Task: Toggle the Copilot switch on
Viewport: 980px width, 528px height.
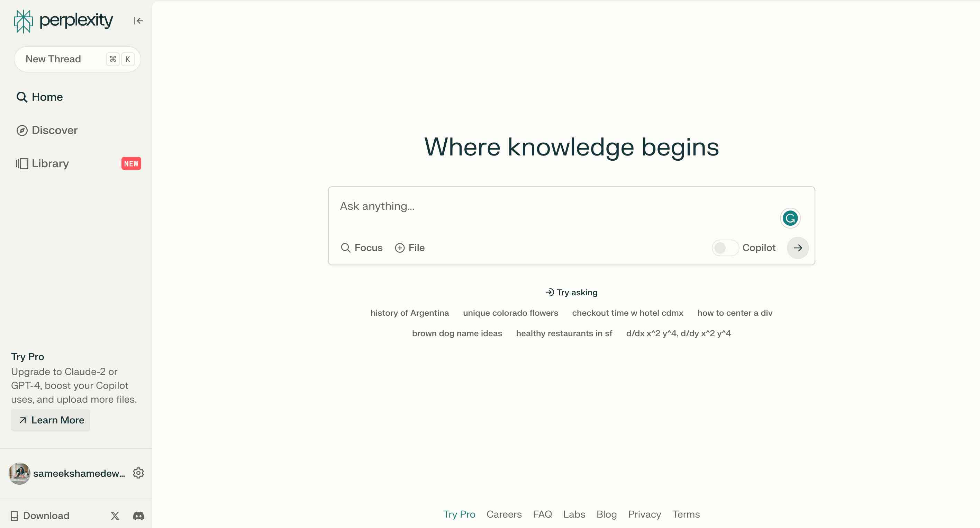Action: (x=724, y=247)
